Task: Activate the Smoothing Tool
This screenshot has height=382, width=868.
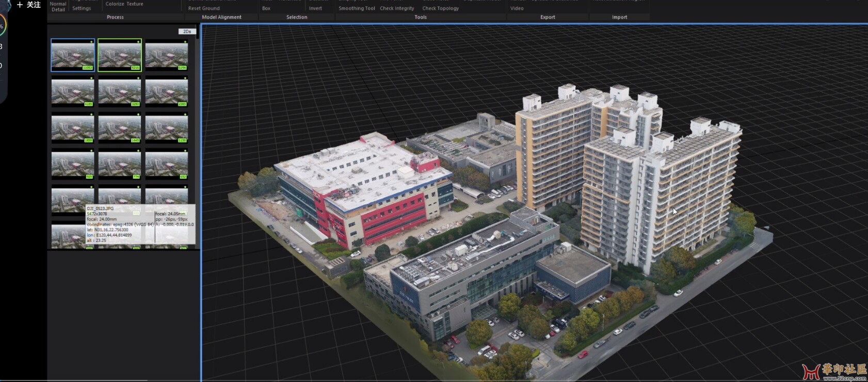Action: (357, 8)
